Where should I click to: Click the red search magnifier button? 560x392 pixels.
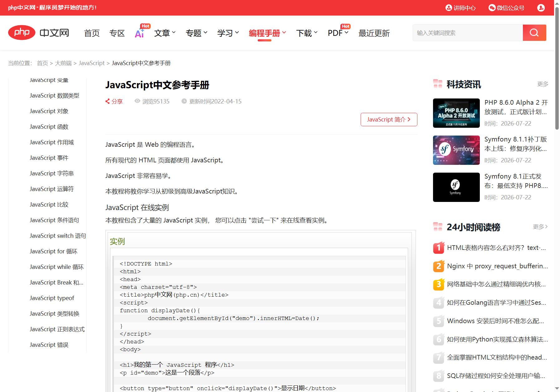534,33
